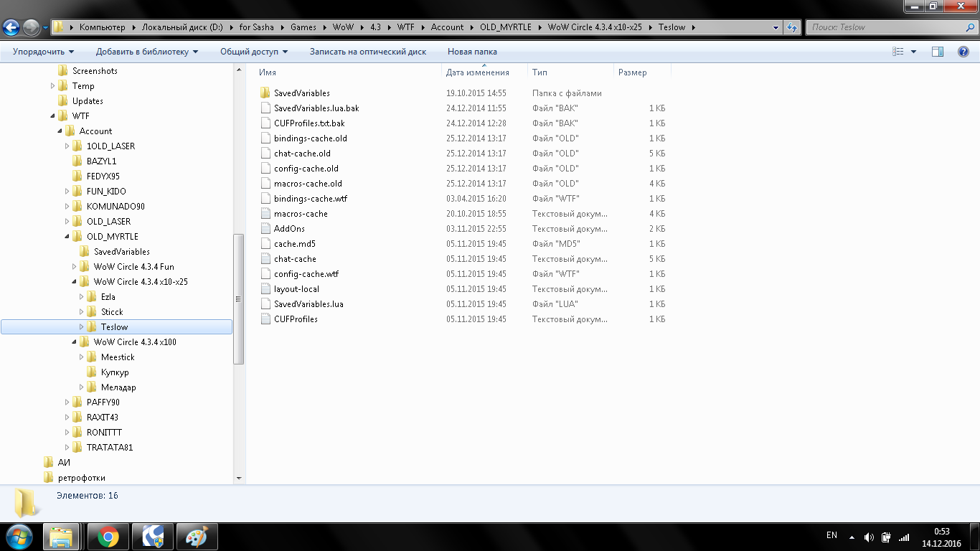Click the Новая папка button
This screenshot has width=980, height=551.
pos(472,52)
